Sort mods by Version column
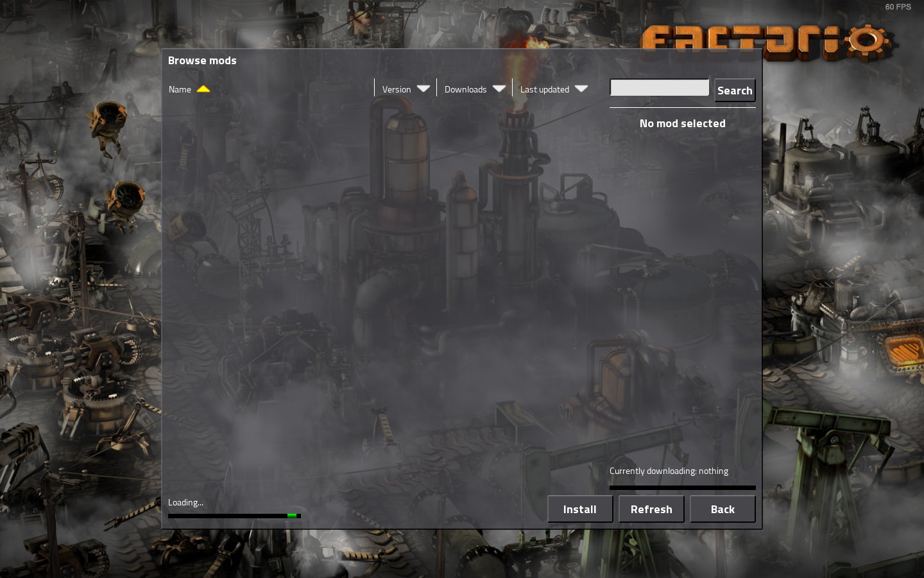Viewport: 924px width, 578px height. click(x=396, y=89)
